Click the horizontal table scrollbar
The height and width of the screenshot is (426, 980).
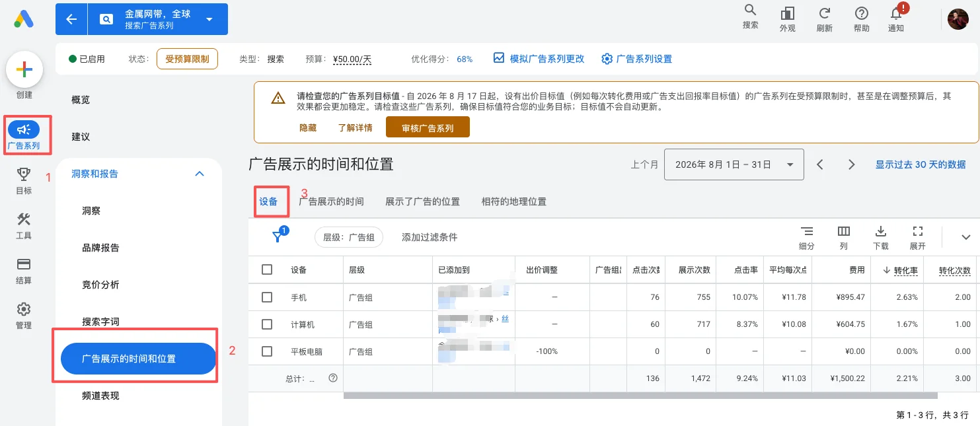point(640,396)
